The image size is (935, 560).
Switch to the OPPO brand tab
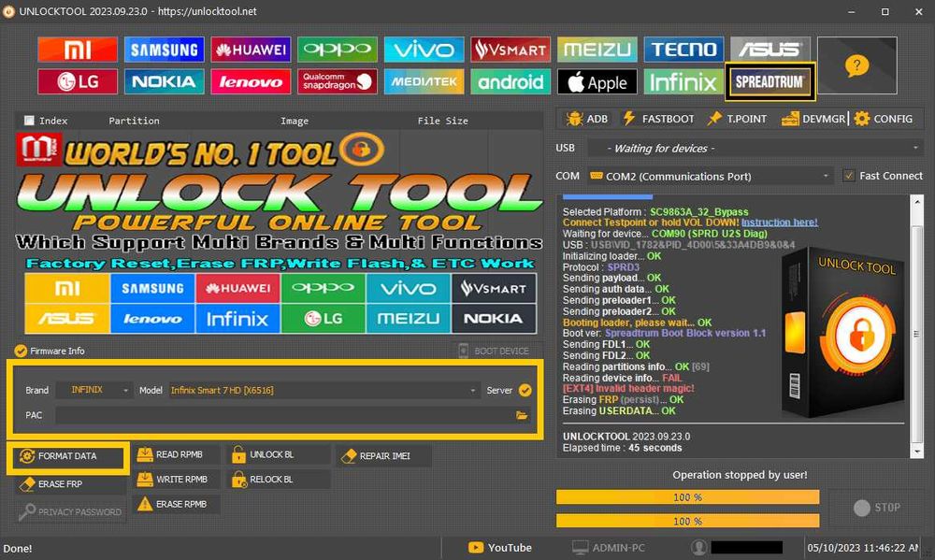[x=337, y=50]
